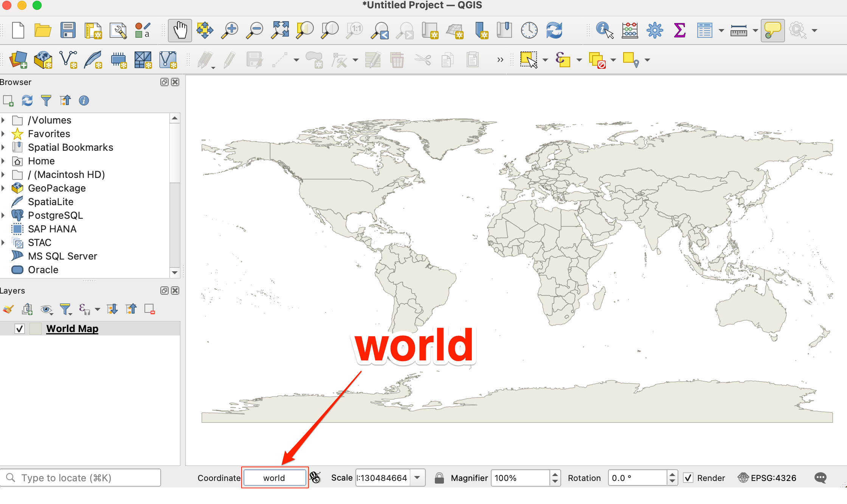Screen dimensions: 847x504
Task: Toggle World Map layer visibility checkbox
Action: click(20, 329)
